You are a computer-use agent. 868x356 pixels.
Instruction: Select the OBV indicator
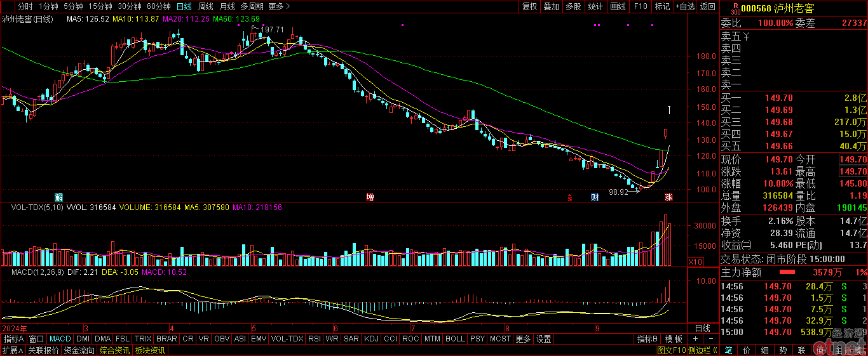point(222,339)
